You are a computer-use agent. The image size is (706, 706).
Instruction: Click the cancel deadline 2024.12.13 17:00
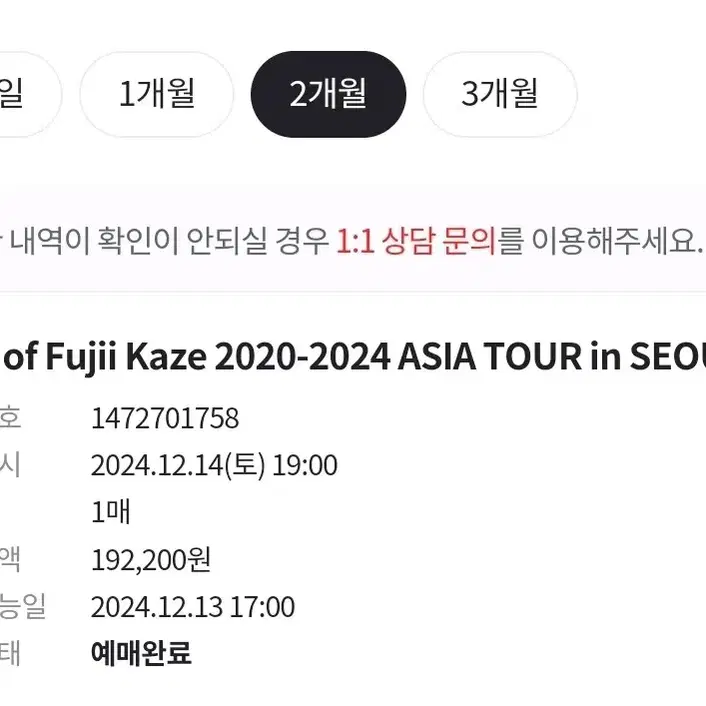point(193,606)
